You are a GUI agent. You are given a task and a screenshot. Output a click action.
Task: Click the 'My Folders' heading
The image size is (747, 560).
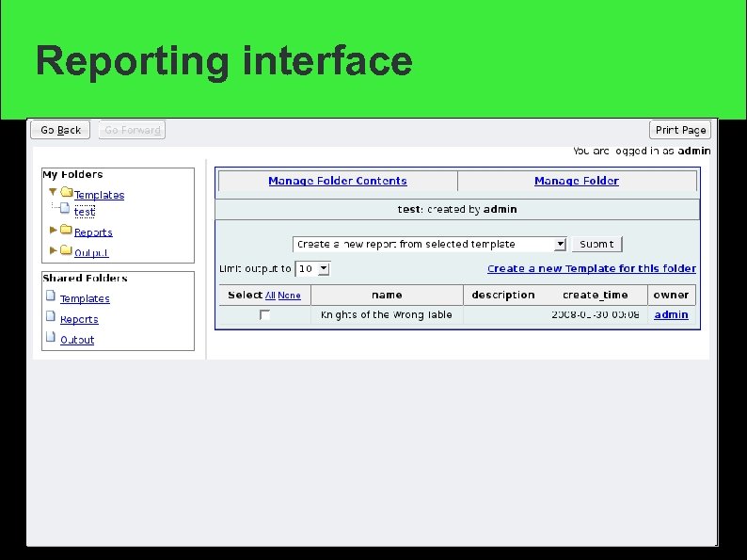72,174
